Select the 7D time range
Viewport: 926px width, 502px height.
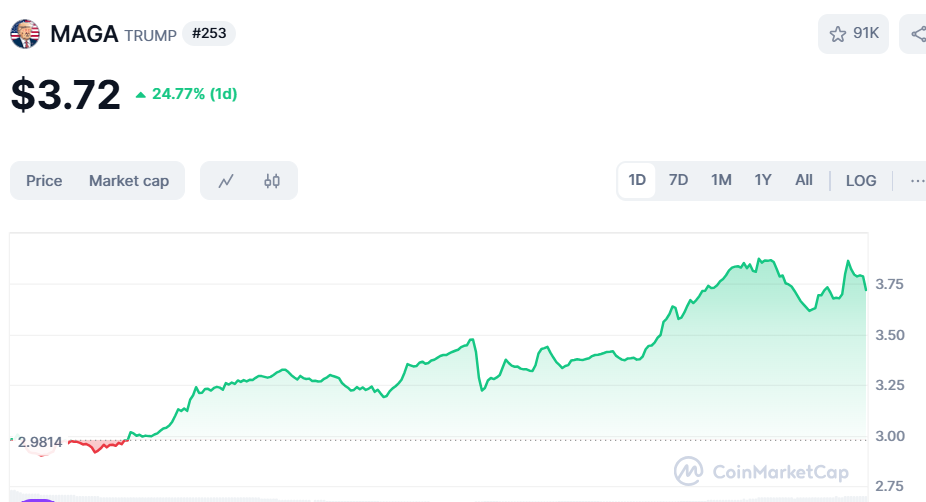click(x=678, y=181)
